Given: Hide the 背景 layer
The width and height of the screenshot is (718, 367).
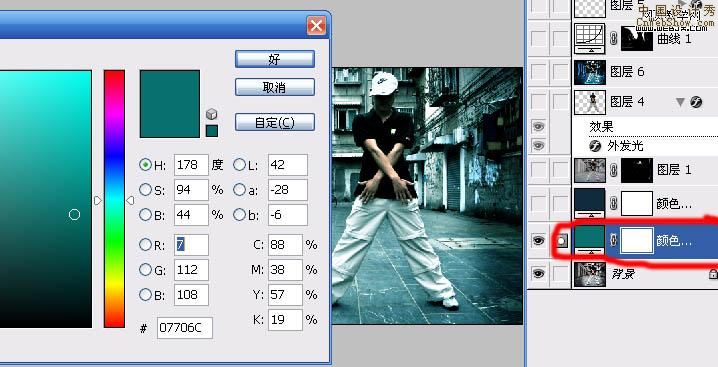Looking at the screenshot, I should [538, 274].
